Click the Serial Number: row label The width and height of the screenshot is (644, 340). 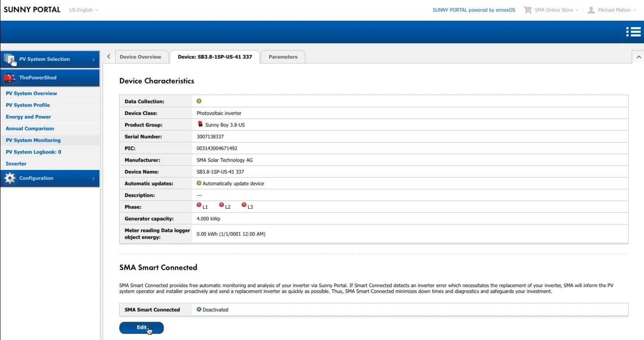pos(142,137)
